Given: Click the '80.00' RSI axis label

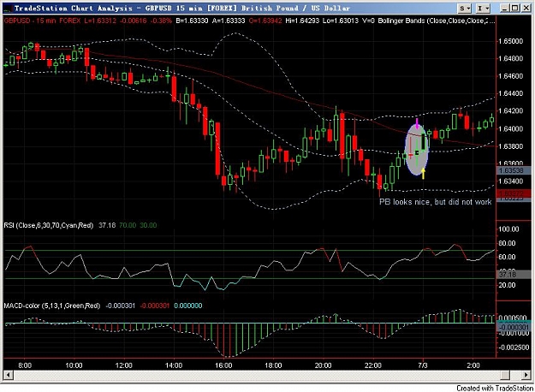Looking at the screenshot, I should [x=508, y=244].
